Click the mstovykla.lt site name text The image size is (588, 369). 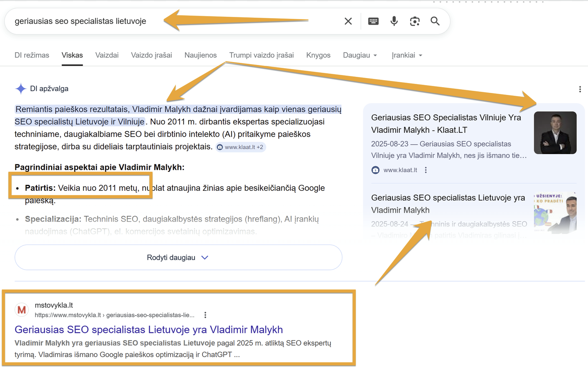[x=54, y=305]
